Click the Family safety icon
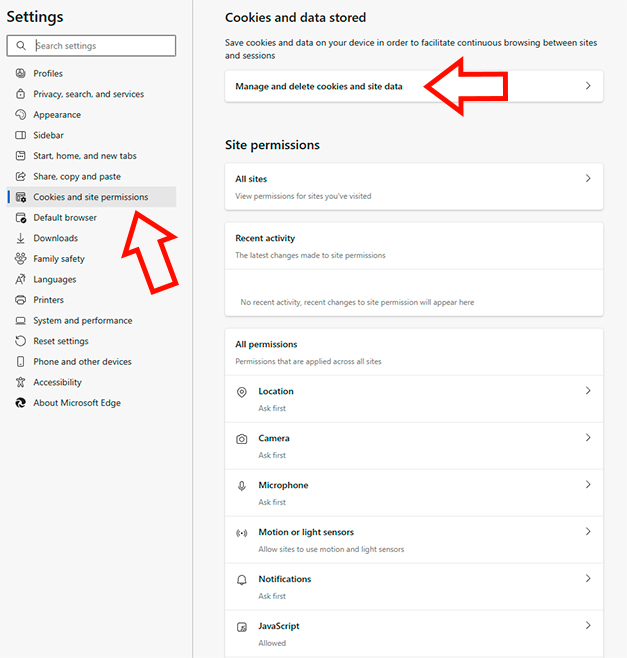This screenshot has width=627, height=658. tap(21, 259)
